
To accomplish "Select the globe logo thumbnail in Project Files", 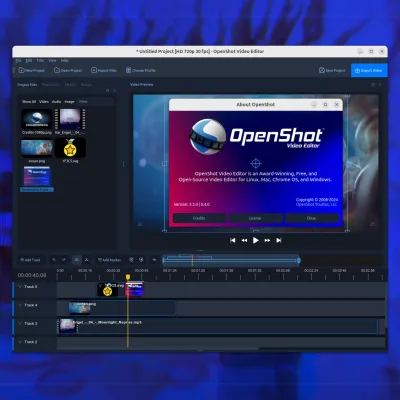I will pyautogui.click(x=37, y=119).
